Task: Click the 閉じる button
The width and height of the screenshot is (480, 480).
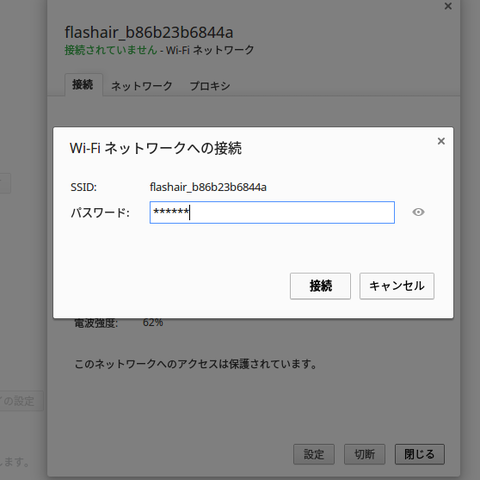Action: tap(420, 454)
